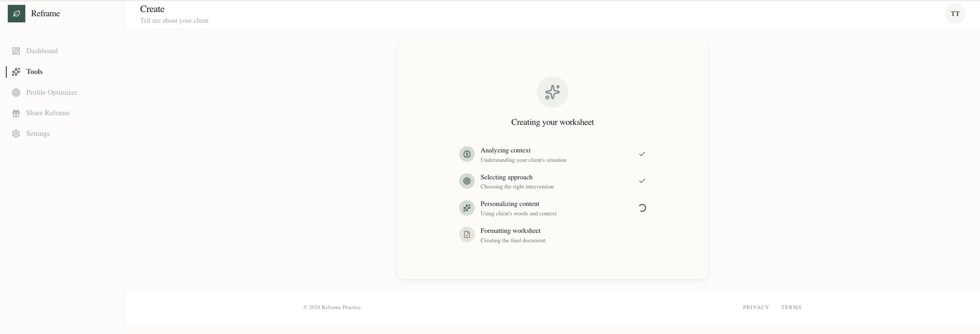Click the target icon beside Selecting approach
Screen dimensions: 980x334
pyautogui.click(x=467, y=181)
